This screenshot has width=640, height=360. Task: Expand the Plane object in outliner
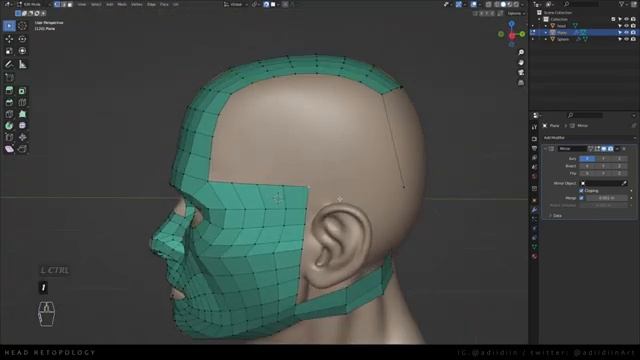click(x=546, y=32)
